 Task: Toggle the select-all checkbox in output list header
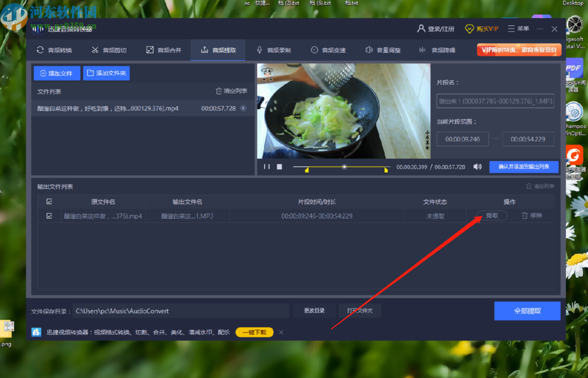point(49,201)
